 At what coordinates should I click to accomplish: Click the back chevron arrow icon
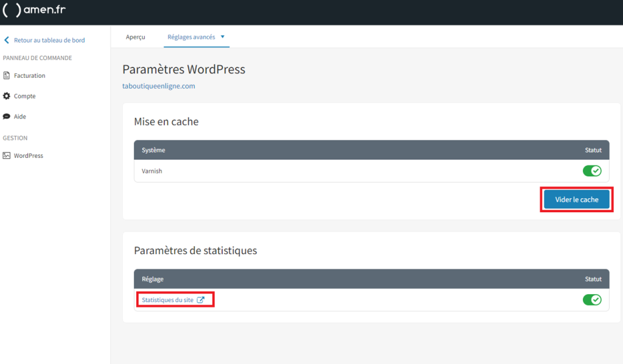point(7,40)
